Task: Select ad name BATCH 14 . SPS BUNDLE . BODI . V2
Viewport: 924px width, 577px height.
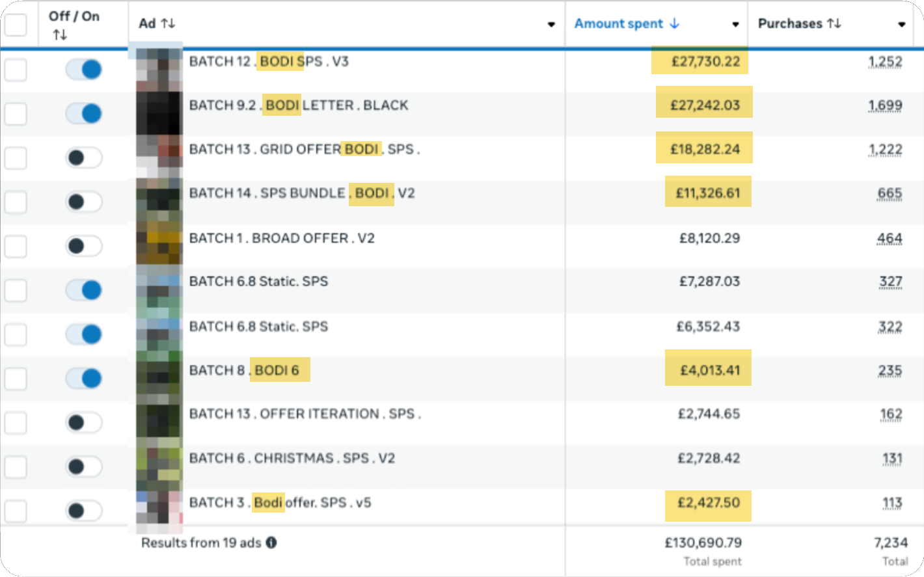Action: click(x=302, y=193)
